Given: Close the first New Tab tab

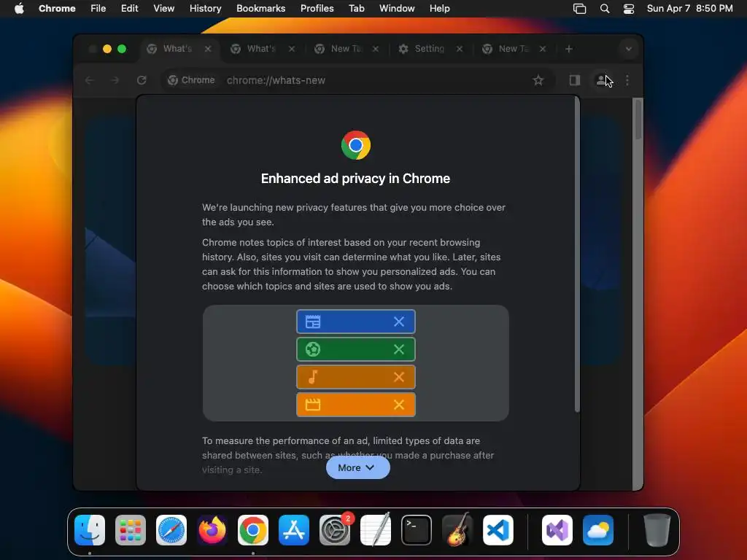Looking at the screenshot, I should (376, 49).
